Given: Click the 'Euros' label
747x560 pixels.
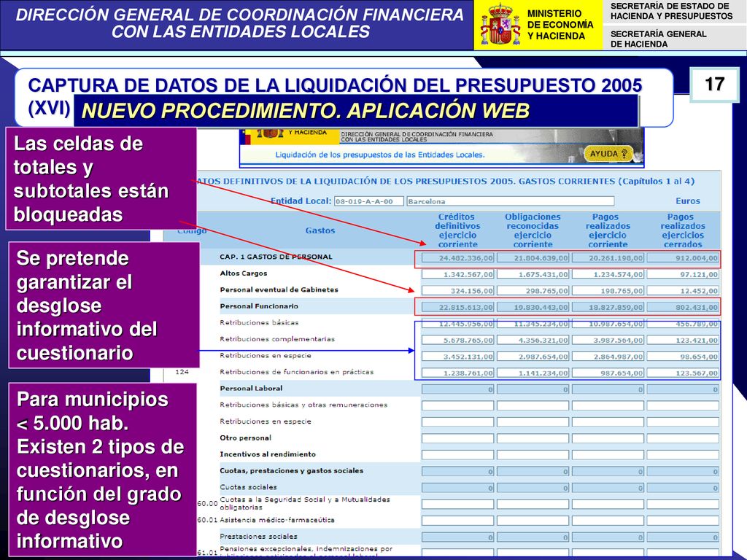Looking at the screenshot, I should point(687,201).
